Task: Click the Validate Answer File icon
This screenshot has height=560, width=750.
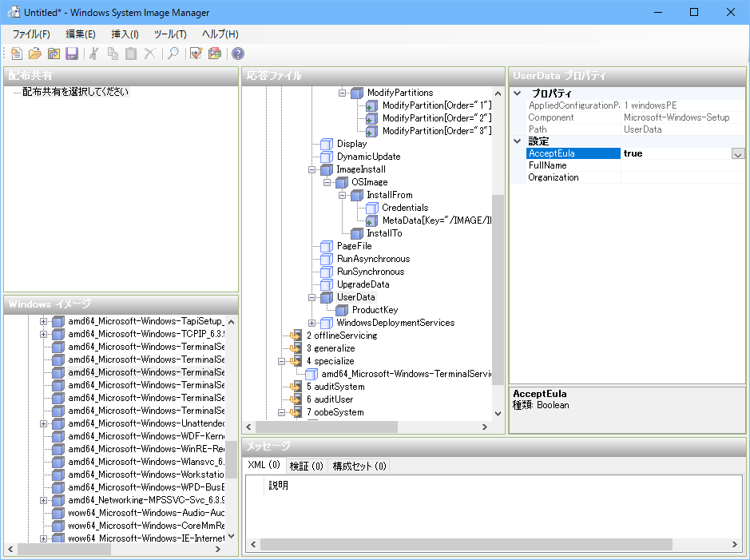Action: 196,54
